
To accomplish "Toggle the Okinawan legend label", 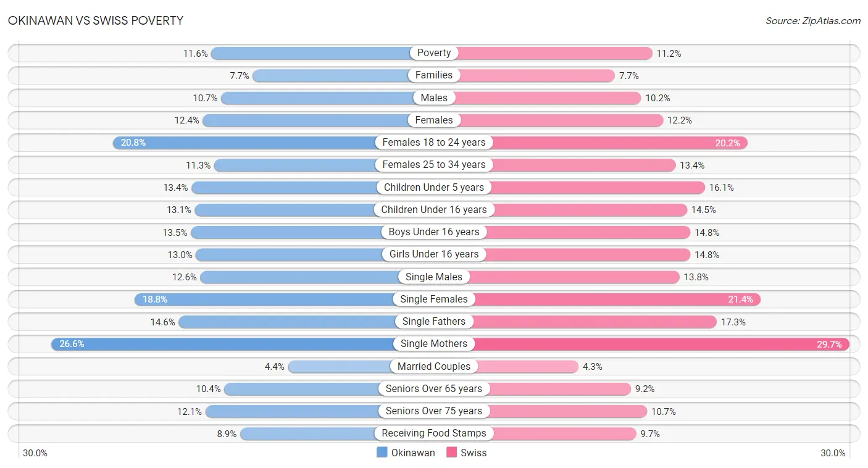I will point(413,453).
